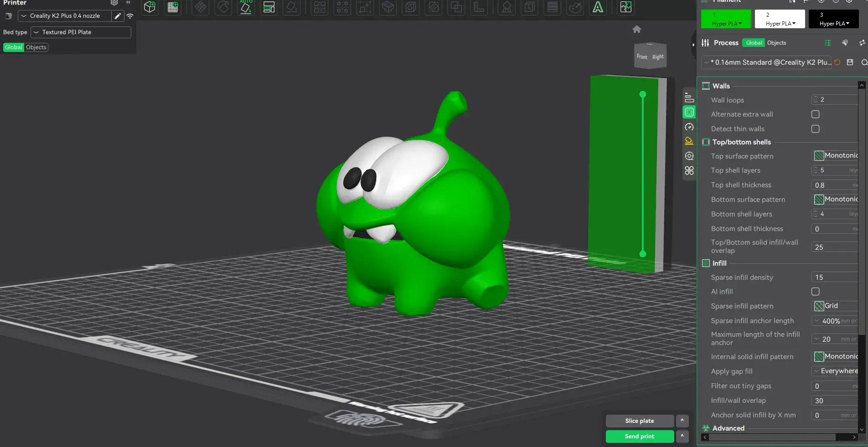Image resolution: width=868 pixels, height=447 pixels.
Task: Select the Scale tool with dashed box
Action: tap(365, 7)
